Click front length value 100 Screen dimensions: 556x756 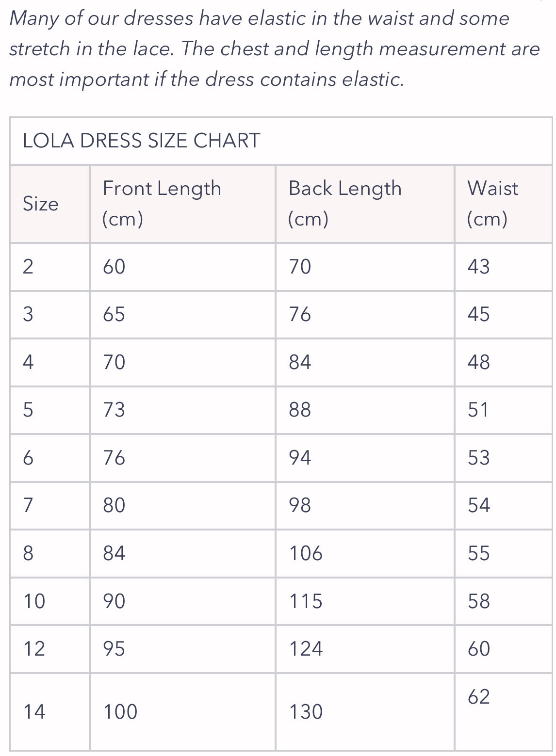(120, 712)
